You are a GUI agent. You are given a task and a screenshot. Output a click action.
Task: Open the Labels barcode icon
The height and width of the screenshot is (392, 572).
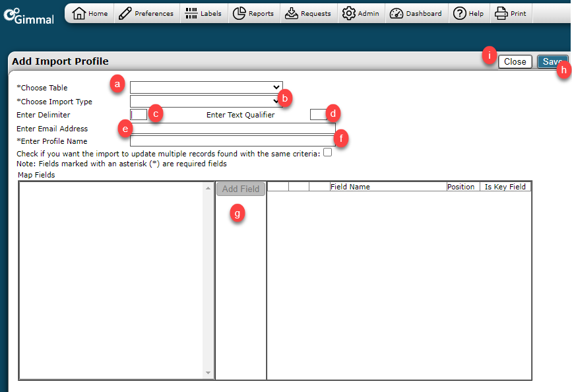click(x=191, y=13)
